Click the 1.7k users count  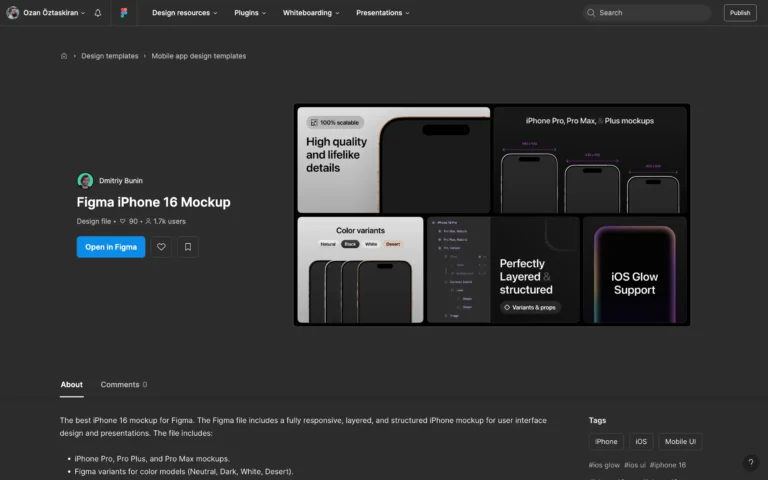[x=166, y=221]
